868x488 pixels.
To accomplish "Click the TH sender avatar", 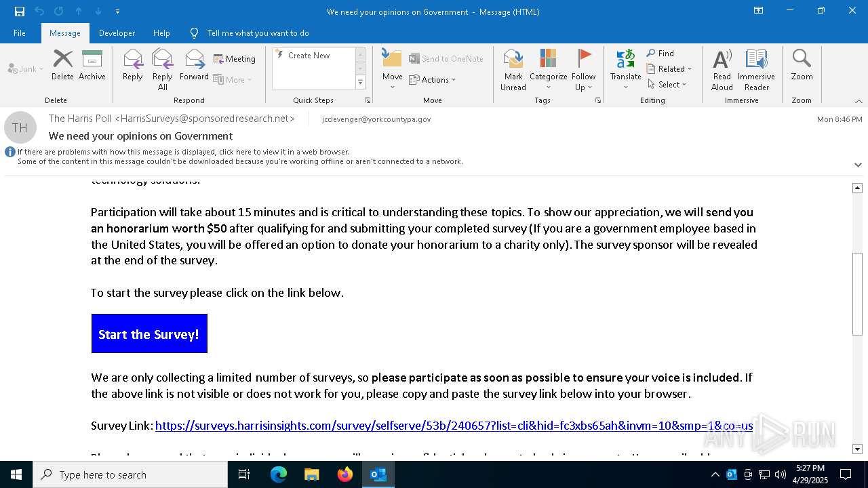I will point(20,127).
